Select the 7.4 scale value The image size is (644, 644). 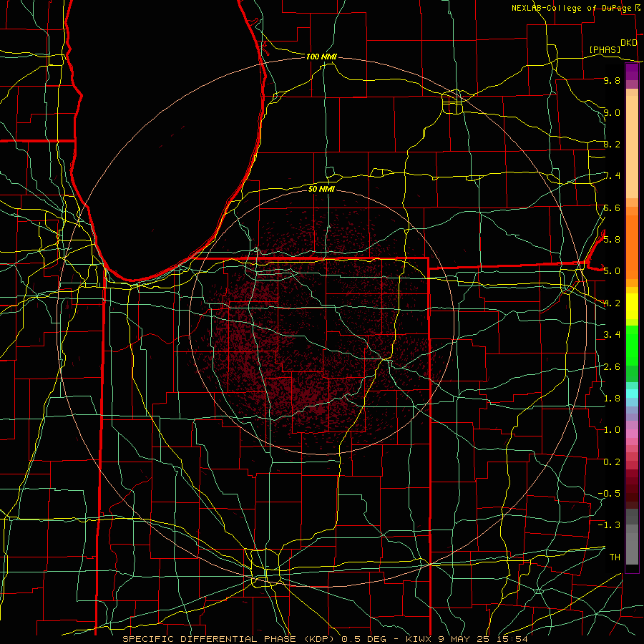click(x=612, y=176)
